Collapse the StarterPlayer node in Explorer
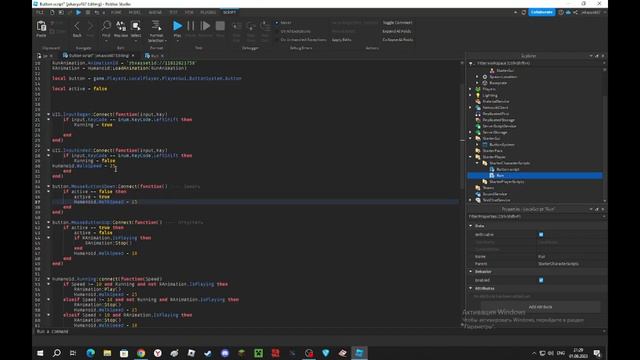 pos(471,157)
